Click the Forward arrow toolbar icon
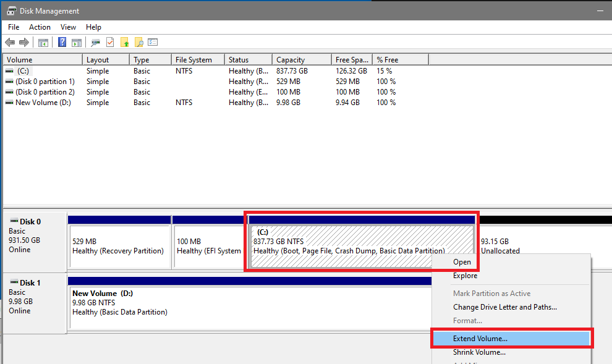612x364 pixels. [x=24, y=42]
